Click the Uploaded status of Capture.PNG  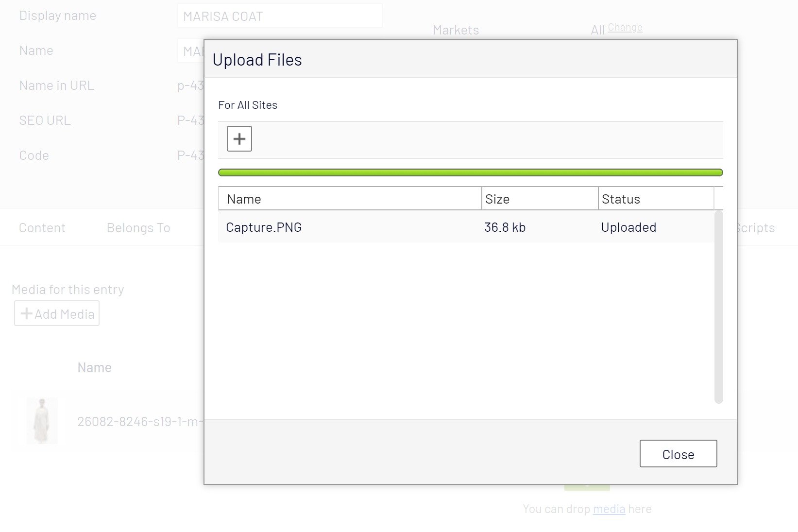point(628,227)
